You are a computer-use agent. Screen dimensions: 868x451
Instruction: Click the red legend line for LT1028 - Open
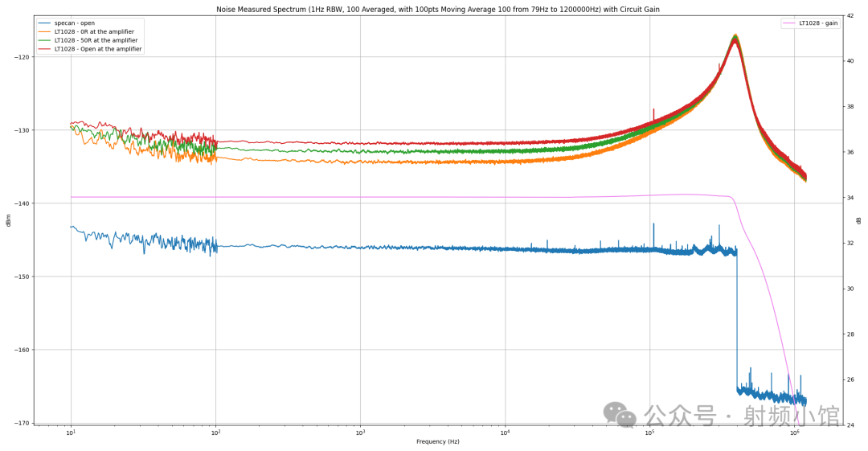point(44,49)
